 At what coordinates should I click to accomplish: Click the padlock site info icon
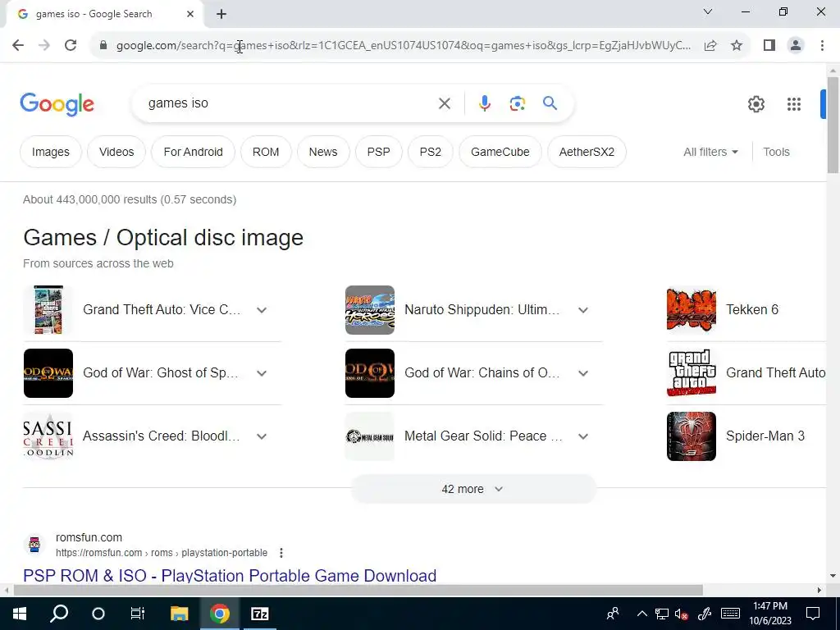pyautogui.click(x=103, y=46)
